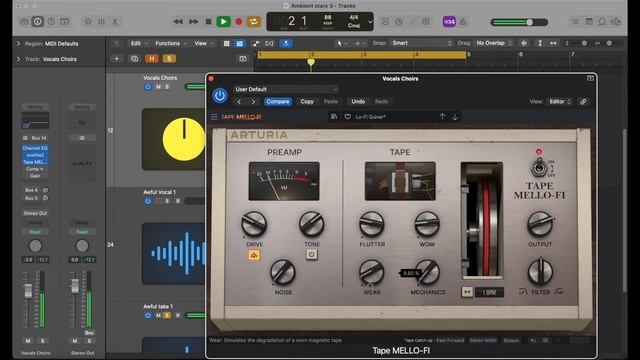Viewport: 640px width, 360px height.
Task: Open the Arturia preset browser library icon
Action: coord(334,117)
